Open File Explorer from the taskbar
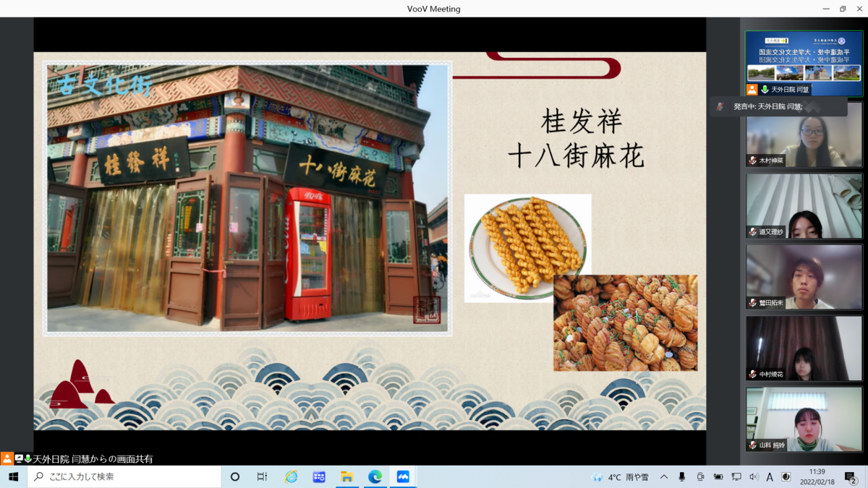The height and width of the screenshot is (488, 868). (347, 477)
